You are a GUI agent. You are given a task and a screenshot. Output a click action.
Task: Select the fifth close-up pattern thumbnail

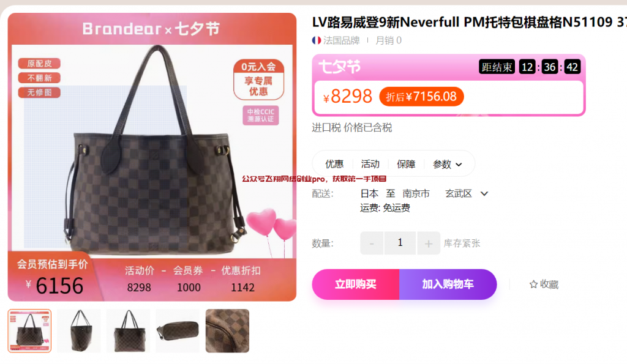(x=227, y=331)
